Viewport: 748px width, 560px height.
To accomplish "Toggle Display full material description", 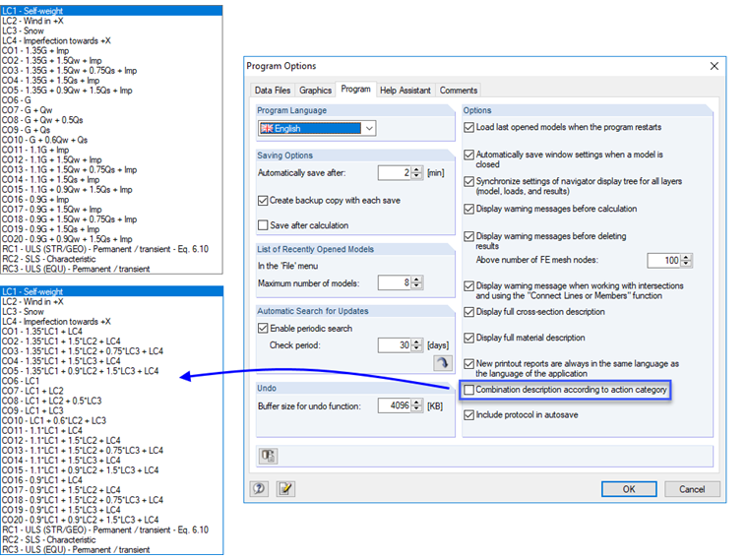I will point(468,338).
